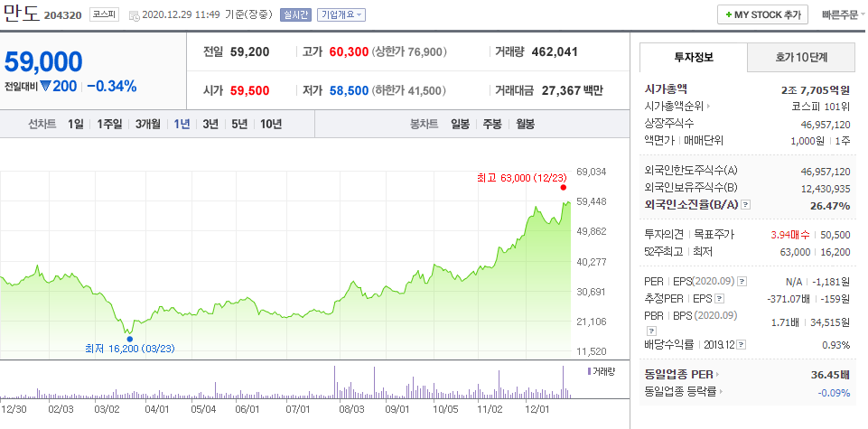Image resolution: width=868 pixels, height=429 pixels.
Task: Open help icon next to 추정PER EPS
Action: 719,299
